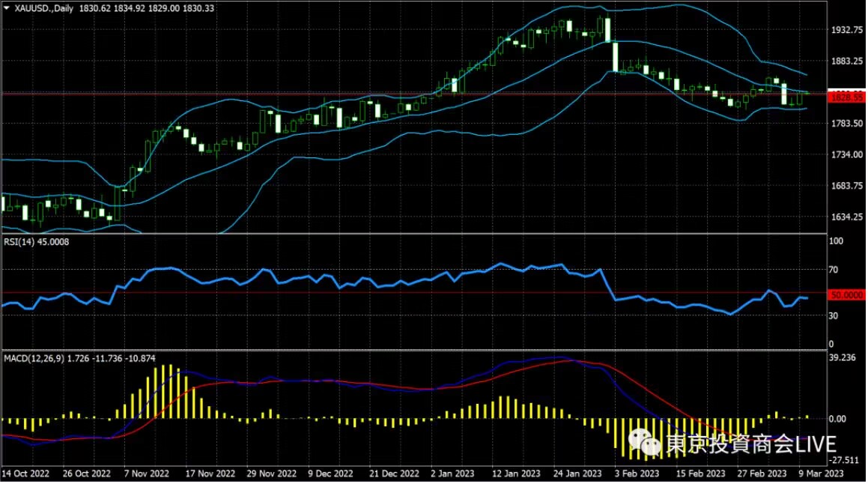Click the 2 Jan 2023 date marker
The image size is (868, 484).
tap(452, 474)
